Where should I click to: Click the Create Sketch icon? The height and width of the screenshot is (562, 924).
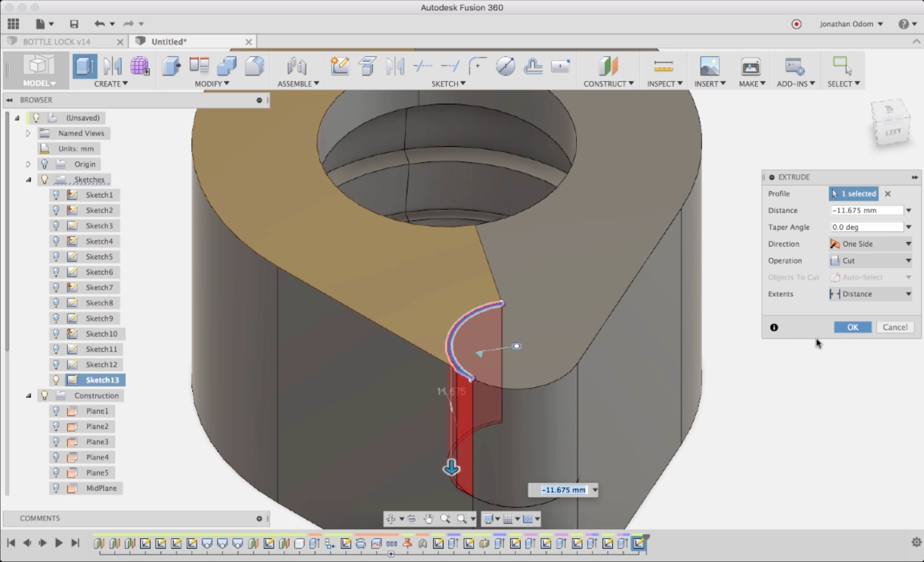pyautogui.click(x=340, y=66)
